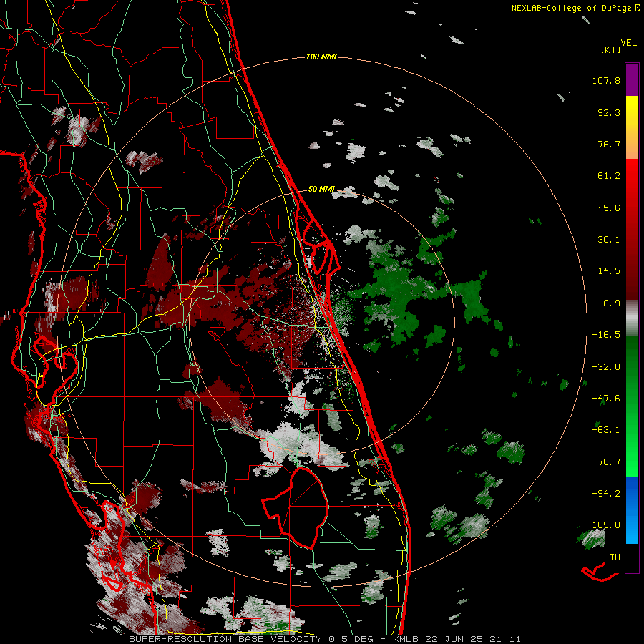Screen dimensions: 644x644
Task: Click the SUPER-RESOLUTION BASE VELOCITY caption
Action: point(225,639)
